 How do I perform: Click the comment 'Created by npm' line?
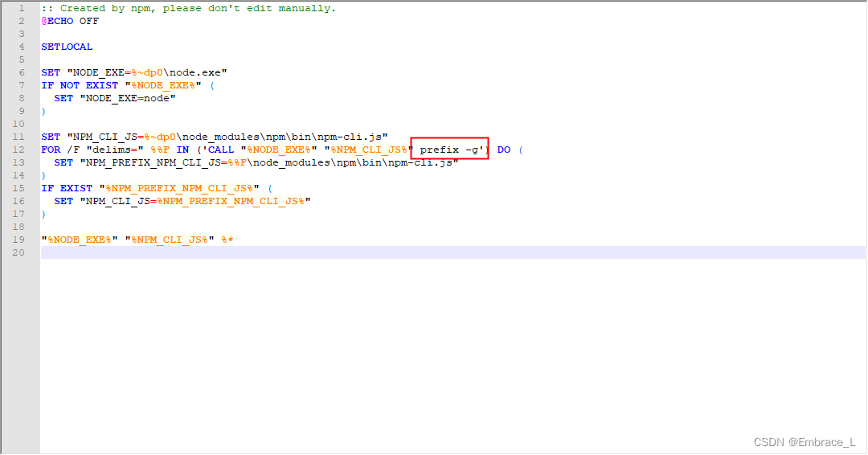188,8
